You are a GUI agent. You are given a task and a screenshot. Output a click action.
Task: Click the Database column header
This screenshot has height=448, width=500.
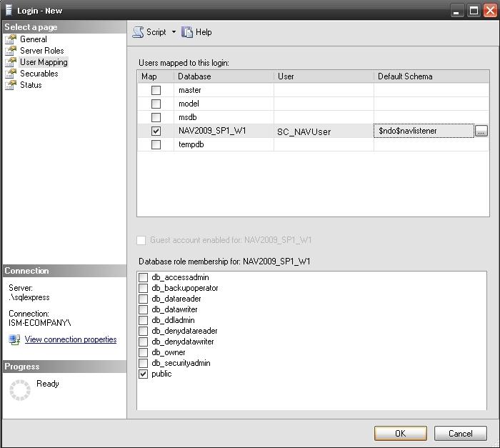coord(223,76)
